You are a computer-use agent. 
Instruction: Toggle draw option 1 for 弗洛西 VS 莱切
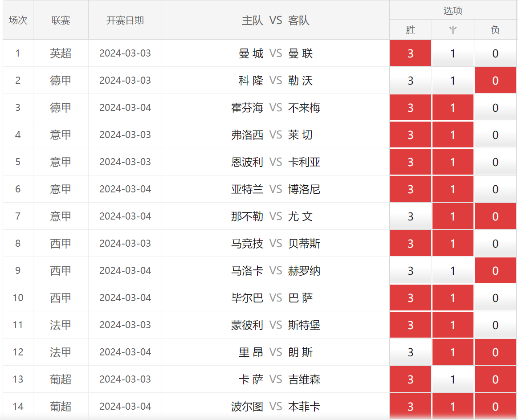[x=453, y=135]
